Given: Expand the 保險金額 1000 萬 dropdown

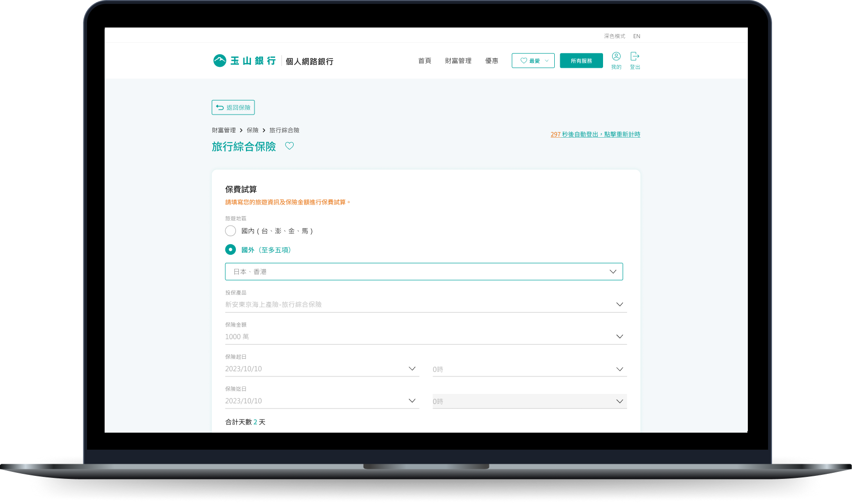Looking at the screenshot, I should tap(425, 337).
